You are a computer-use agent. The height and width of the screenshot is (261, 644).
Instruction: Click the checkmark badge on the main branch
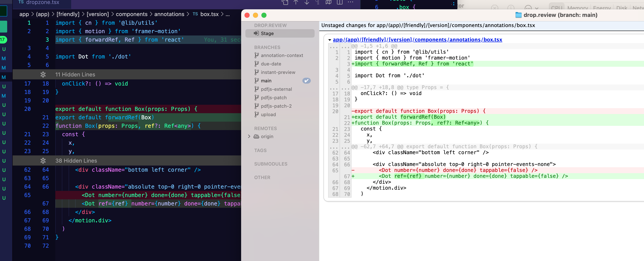pyautogui.click(x=307, y=80)
